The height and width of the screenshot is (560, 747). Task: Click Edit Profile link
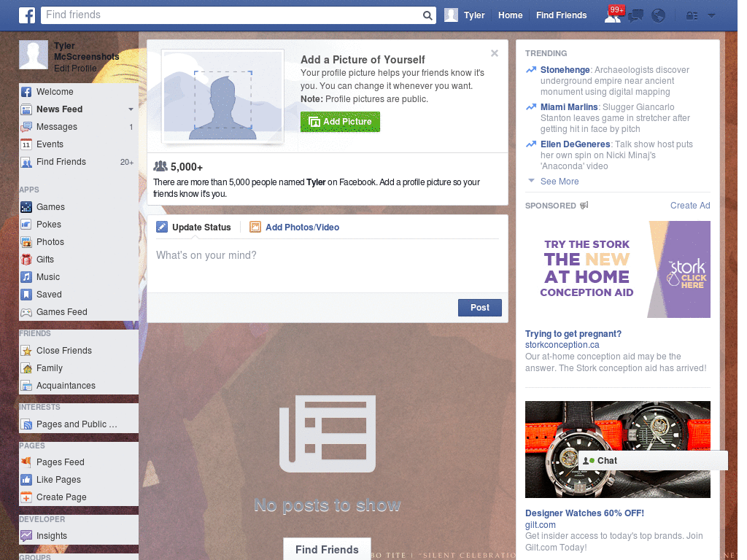75,69
